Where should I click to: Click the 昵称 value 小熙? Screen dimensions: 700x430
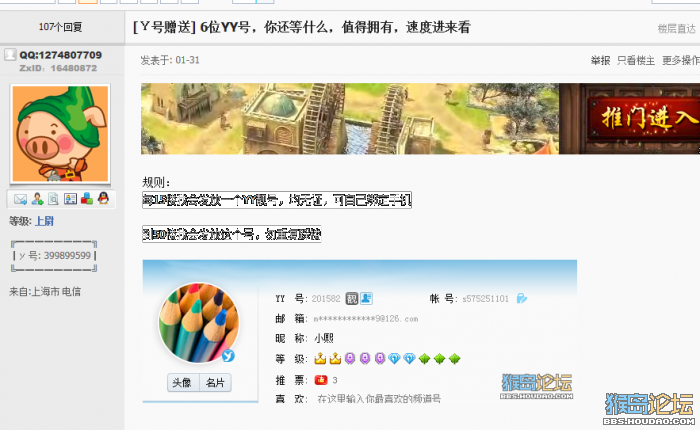click(324, 338)
